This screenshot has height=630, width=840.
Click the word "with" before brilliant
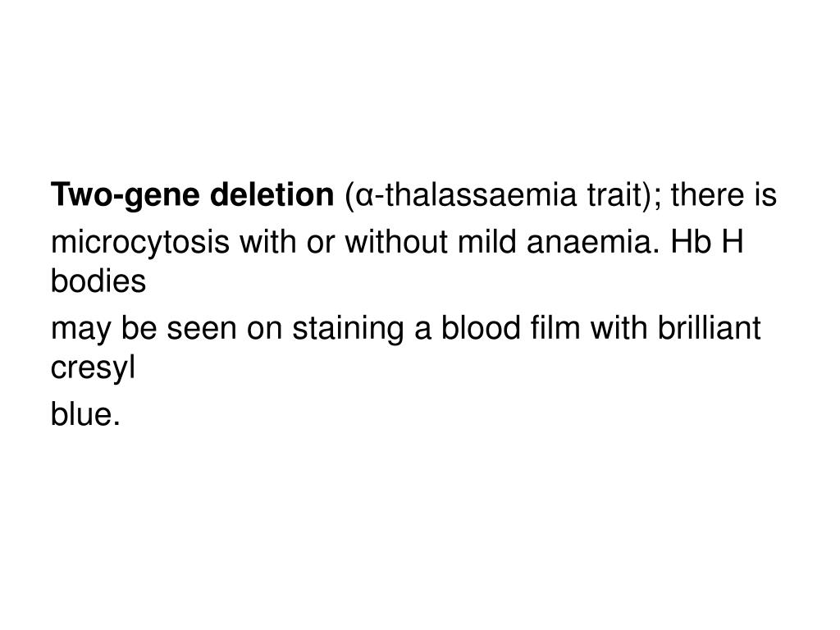tap(619, 327)
